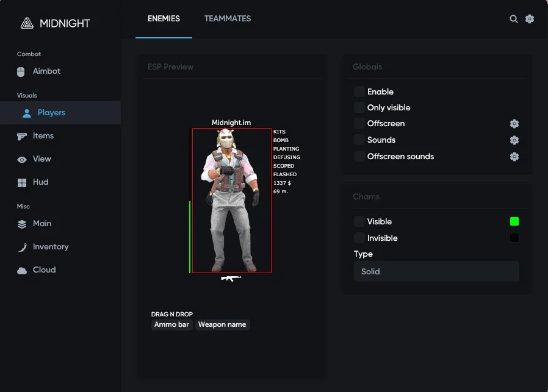The width and height of the screenshot is (548, 392).
Task: Click the Midnight.im name label
Action: (x=231, y=123)
